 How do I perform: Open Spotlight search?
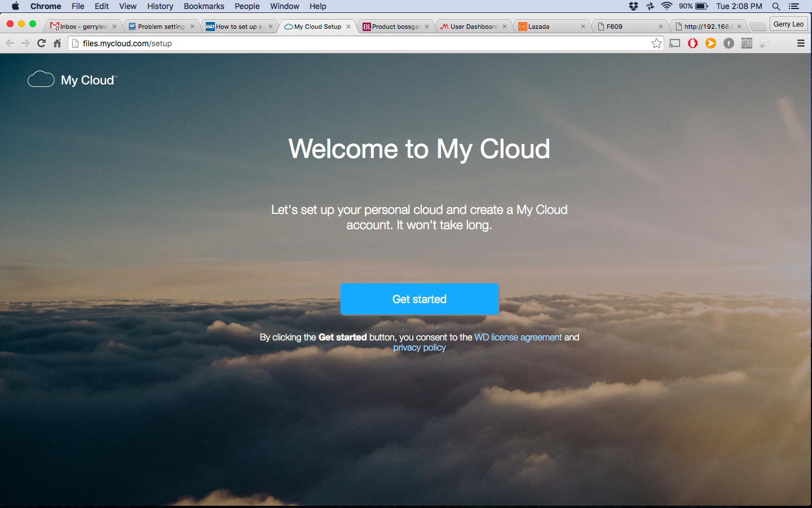pos(776,6)
